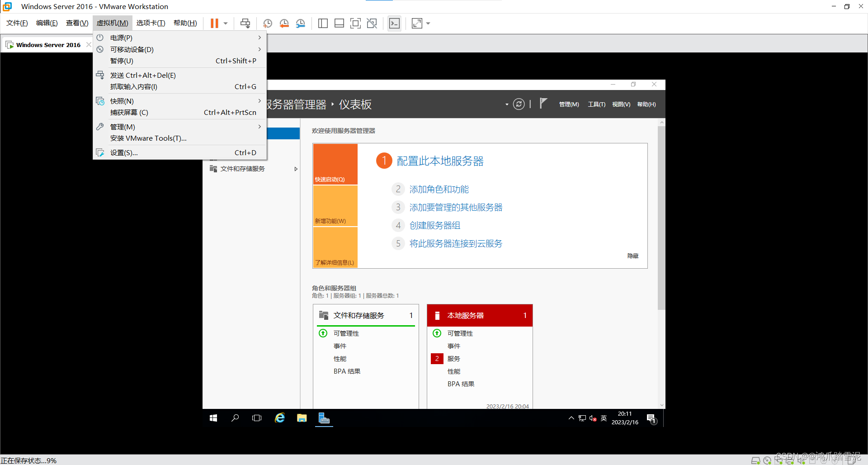Click 隐藏 to hide the welcome tile
This screenshot has height=465, width=868.
633,256
